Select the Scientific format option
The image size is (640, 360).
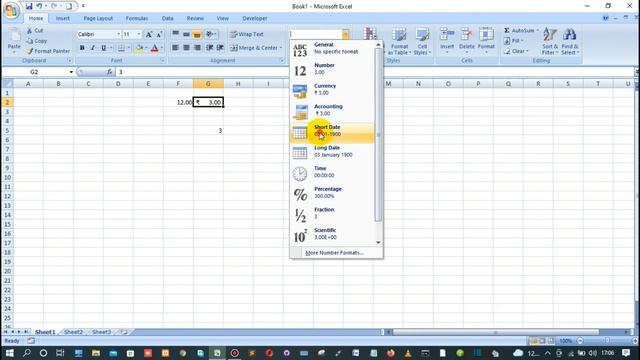click(x=332, y=234)
